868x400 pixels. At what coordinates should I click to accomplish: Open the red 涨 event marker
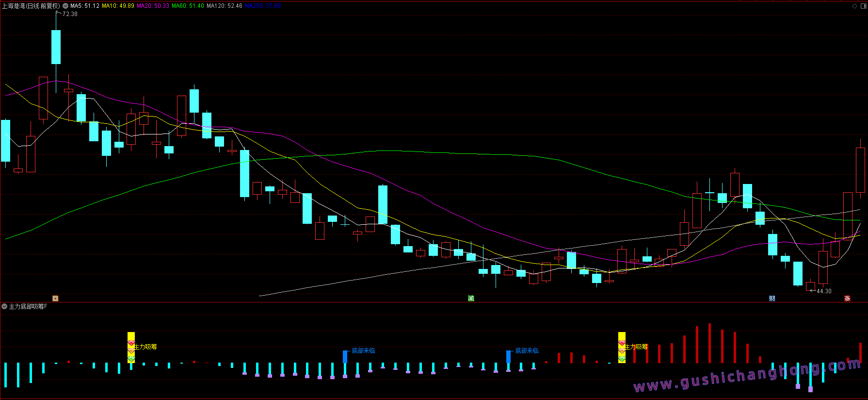point(847,299)
